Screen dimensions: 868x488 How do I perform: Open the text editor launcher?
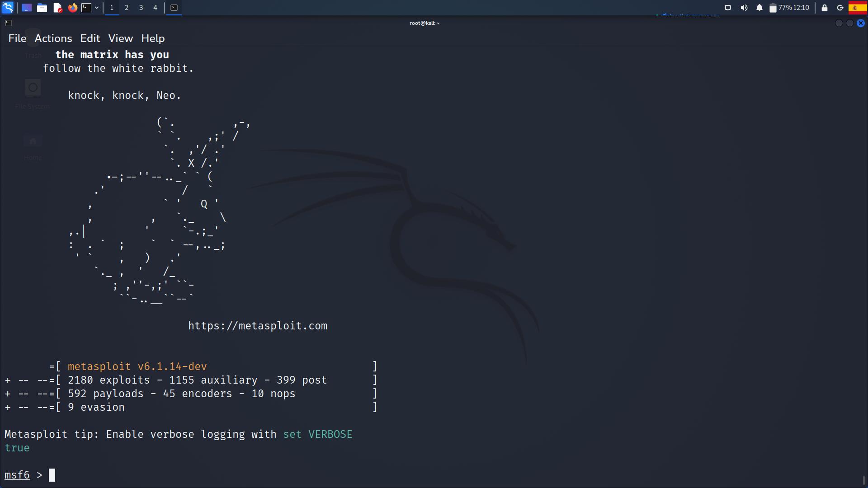click(57, 8)
